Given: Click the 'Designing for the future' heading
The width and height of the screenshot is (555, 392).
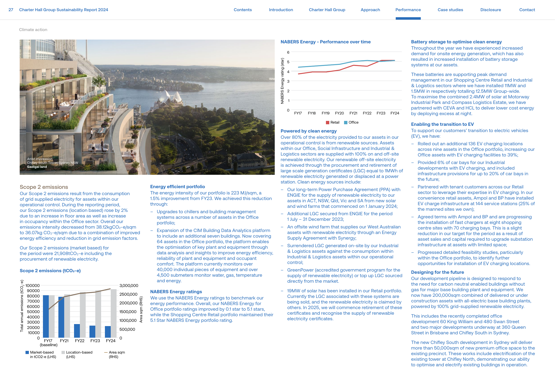Looking at the screenshot, I should [438, 272].
